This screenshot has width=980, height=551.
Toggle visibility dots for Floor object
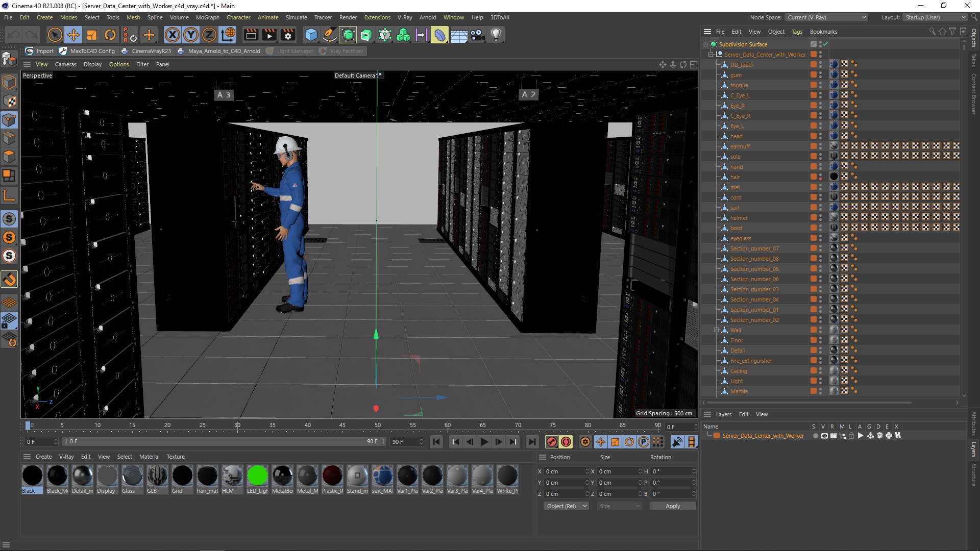[820, 340]
